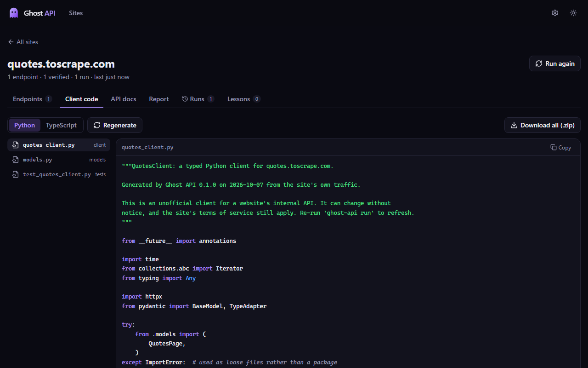Open the Endpoints tab
588x368 pixels.
32,99
